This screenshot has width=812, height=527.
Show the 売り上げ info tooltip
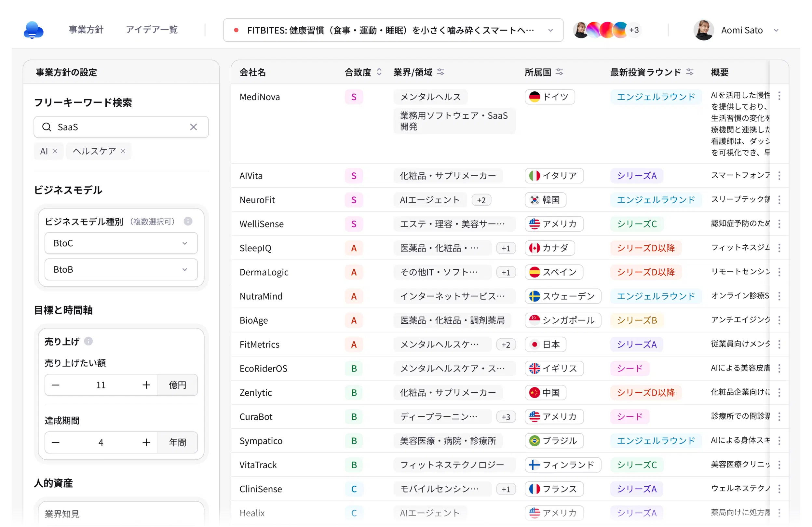pos(88,341)
